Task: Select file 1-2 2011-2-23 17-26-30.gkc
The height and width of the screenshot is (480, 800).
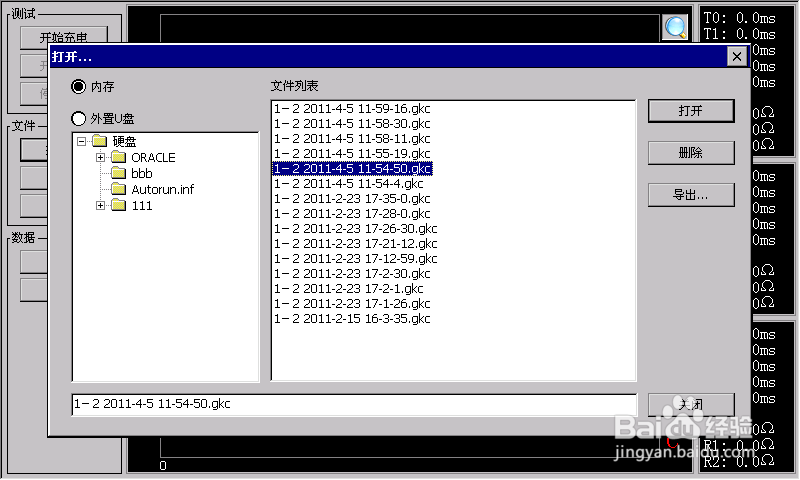Action: (x=356, y=229)
